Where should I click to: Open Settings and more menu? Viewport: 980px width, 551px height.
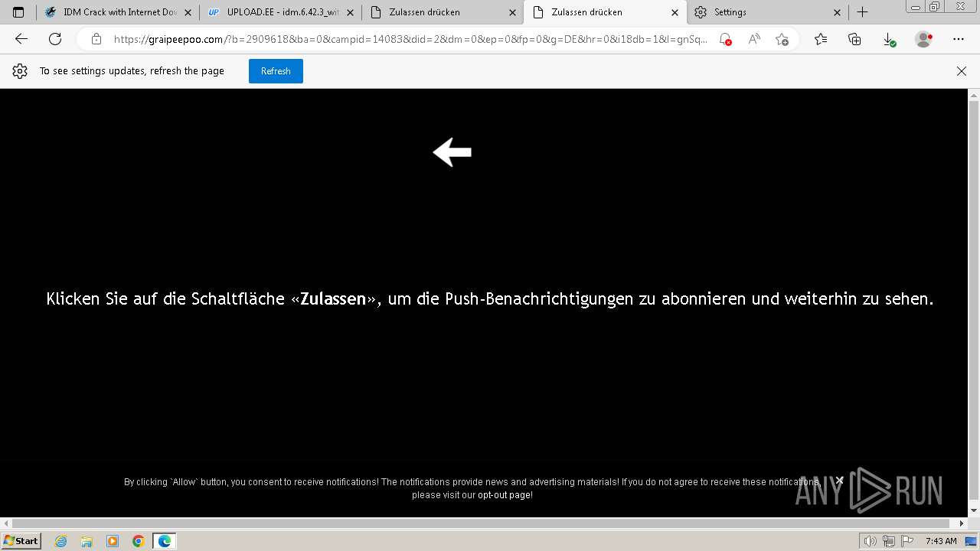tap(959, 39)
